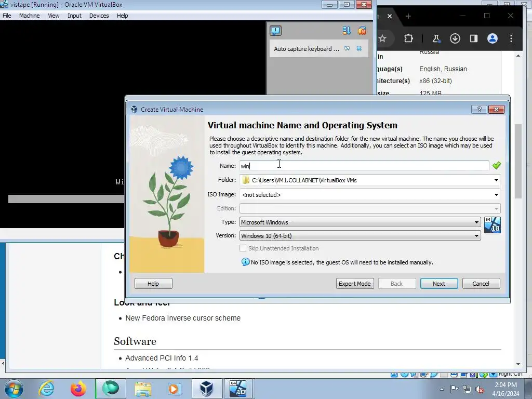The width and height of the screenshot is (532, 399).
Task: Open the Windows Start orb
Action: tap(14, 389)
